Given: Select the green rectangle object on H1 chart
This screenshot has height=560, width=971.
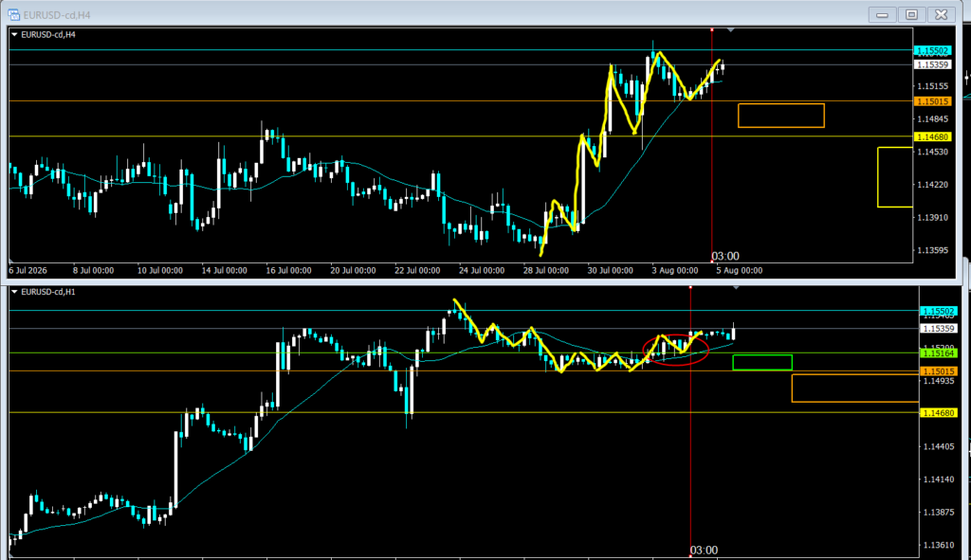Looking at the screenshot, I should (x=762, y=363).
